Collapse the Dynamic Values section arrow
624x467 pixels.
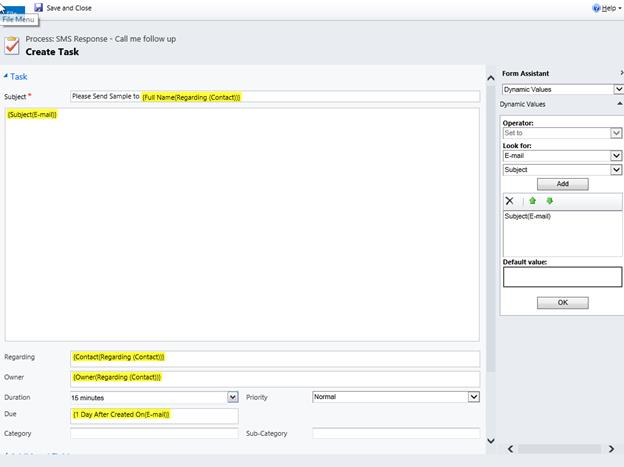(x=617, y=104)
